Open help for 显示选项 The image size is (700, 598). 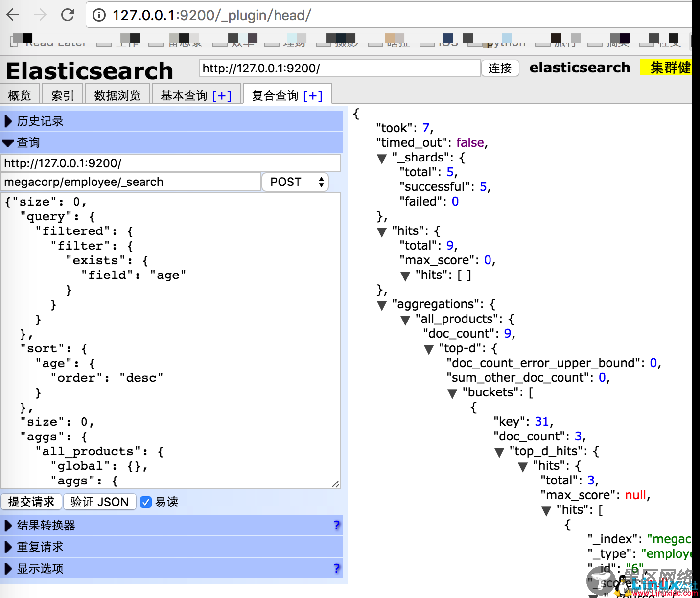click(336, 568)
